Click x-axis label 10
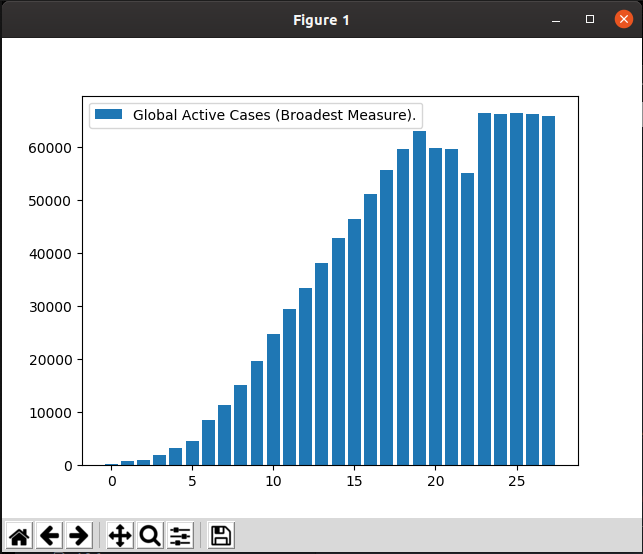This screenshot has width=643, height=554. click(x=273, y=481)
